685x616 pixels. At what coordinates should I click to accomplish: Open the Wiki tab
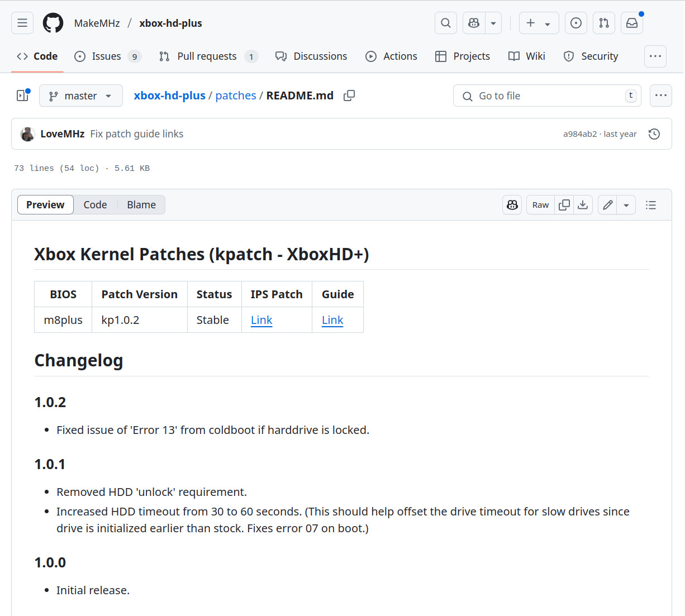[x=527, y=56]
